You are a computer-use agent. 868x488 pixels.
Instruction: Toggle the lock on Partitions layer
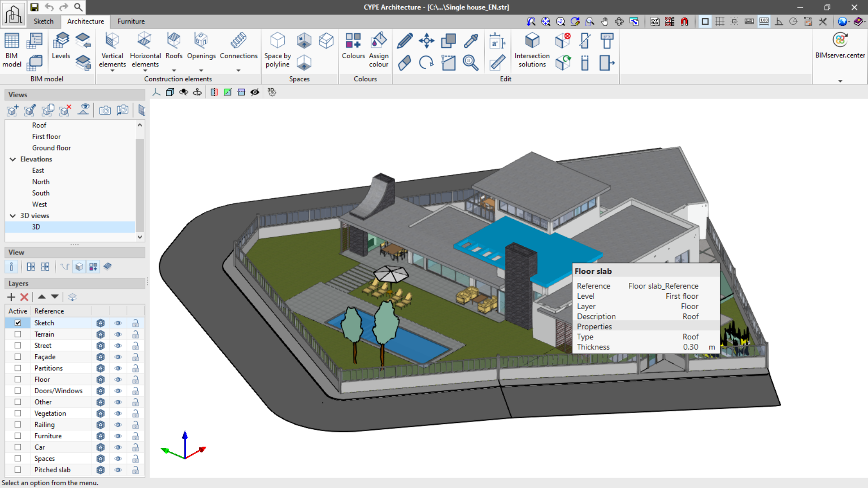[135, 368]
